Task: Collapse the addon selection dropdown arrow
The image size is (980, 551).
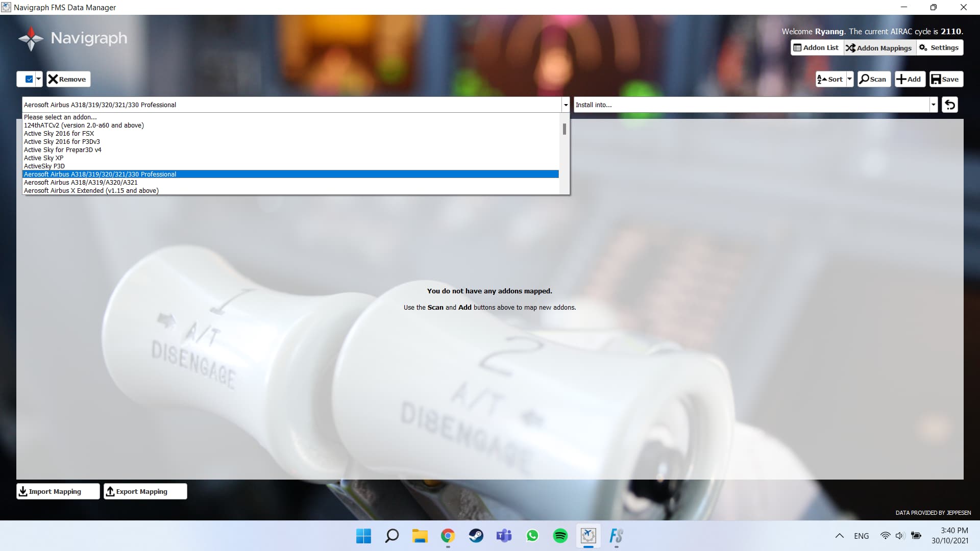Action: click(566, 105)
